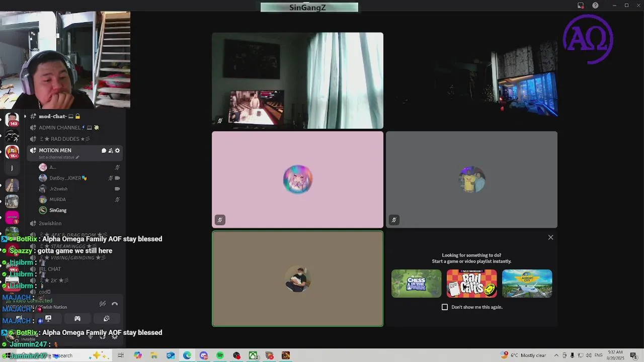Image resolution: width=644 pixels, height=362 pixels.
Task: Focus the tan highlighted participant tile
Action: 297,279
